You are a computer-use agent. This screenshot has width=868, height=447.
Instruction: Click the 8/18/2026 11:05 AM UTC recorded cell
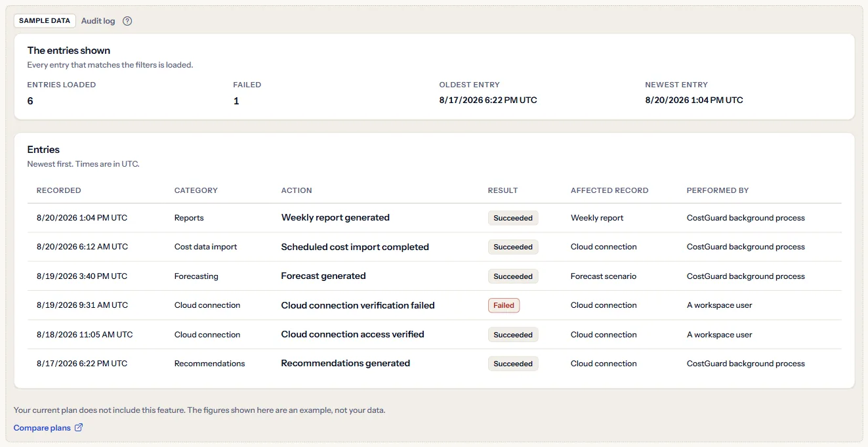click(x=85, y=335)
